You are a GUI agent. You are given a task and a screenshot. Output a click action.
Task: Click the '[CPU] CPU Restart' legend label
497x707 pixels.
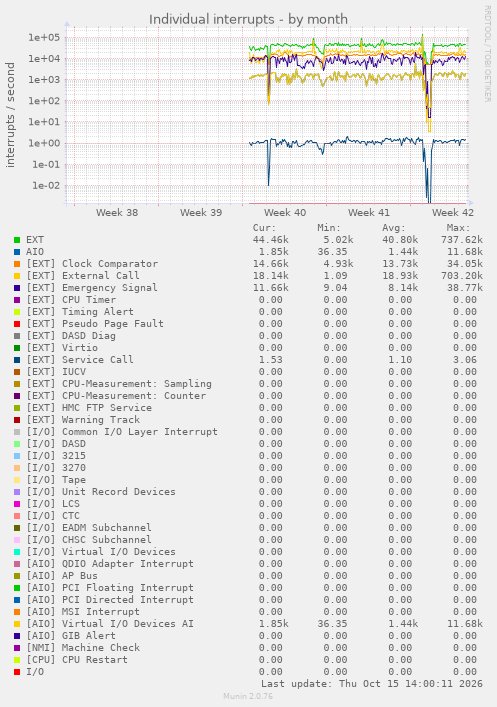click(77, 660)
